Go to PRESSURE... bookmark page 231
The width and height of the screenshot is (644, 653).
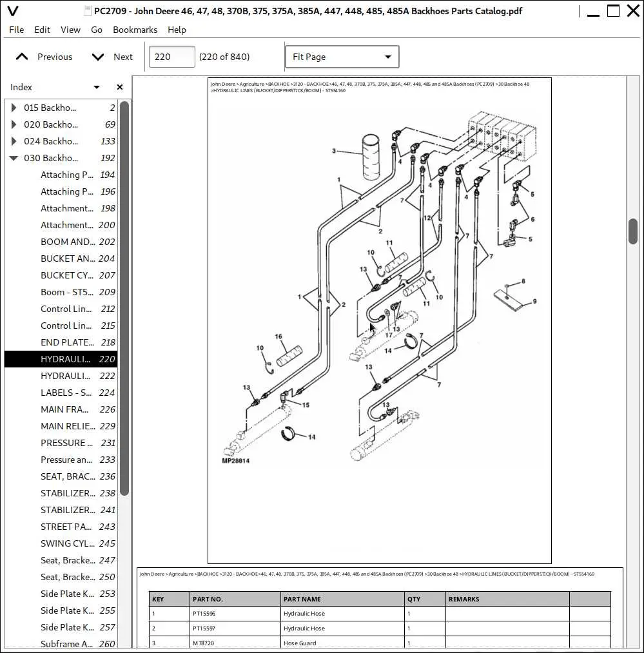pyautogui.click(x=61, y=443)
